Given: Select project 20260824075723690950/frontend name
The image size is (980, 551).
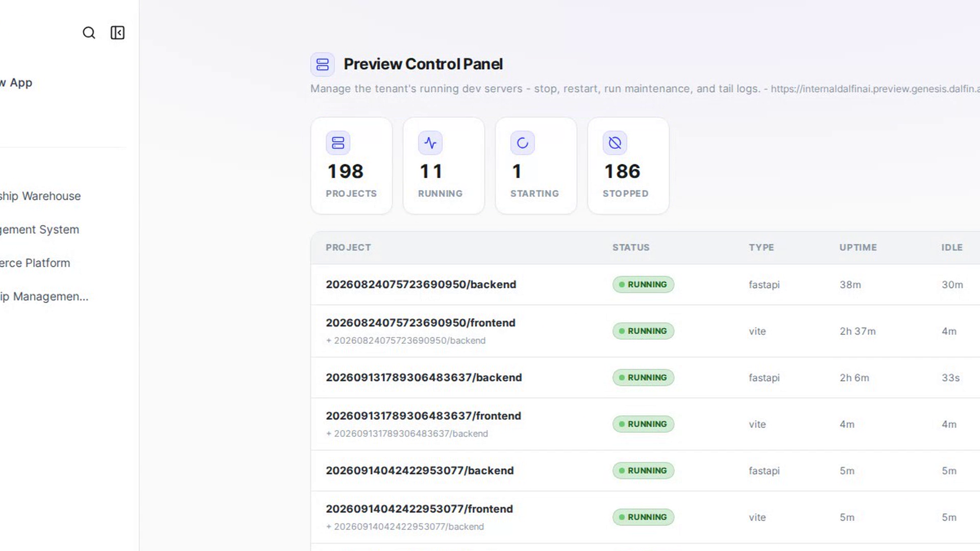Looking at the screenshot, I should [x=421, y=322].
